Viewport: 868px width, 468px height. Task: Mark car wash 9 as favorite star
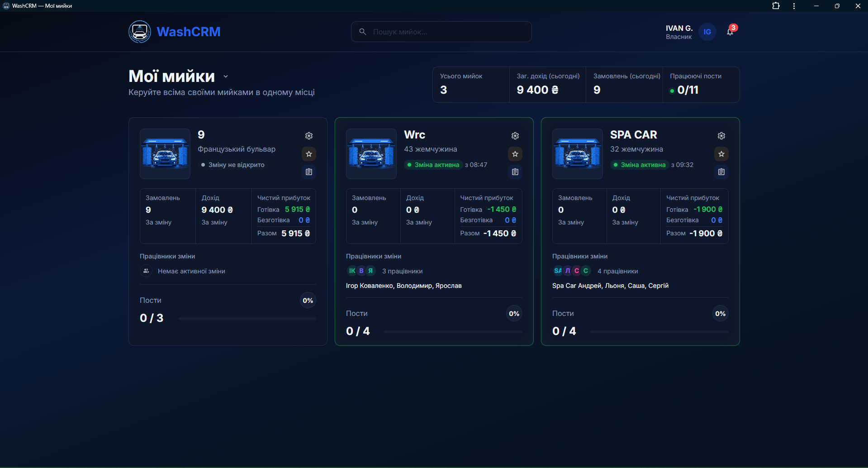309,154
